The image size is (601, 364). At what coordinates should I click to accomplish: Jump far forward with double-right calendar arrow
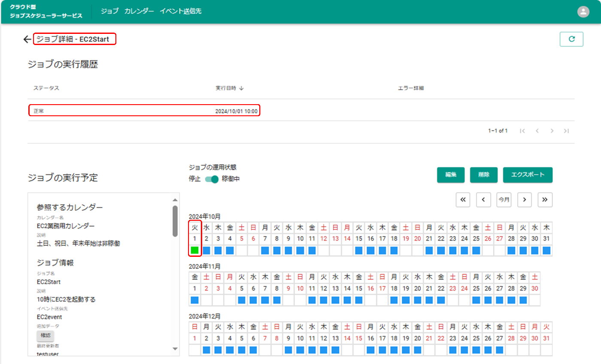(x=545, y=200)
